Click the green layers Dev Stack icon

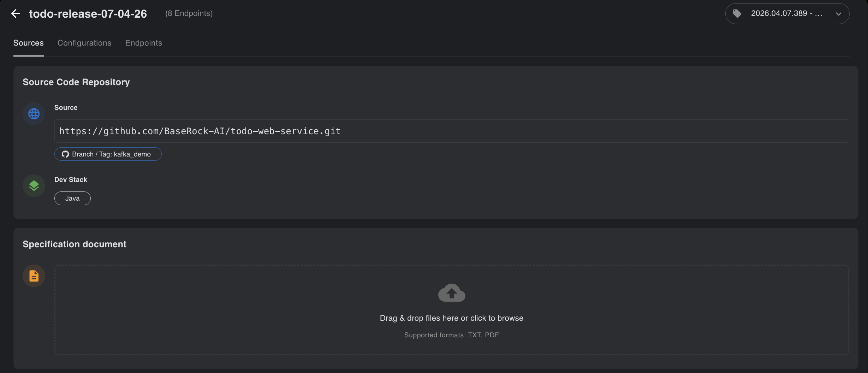tap(34, 186)
